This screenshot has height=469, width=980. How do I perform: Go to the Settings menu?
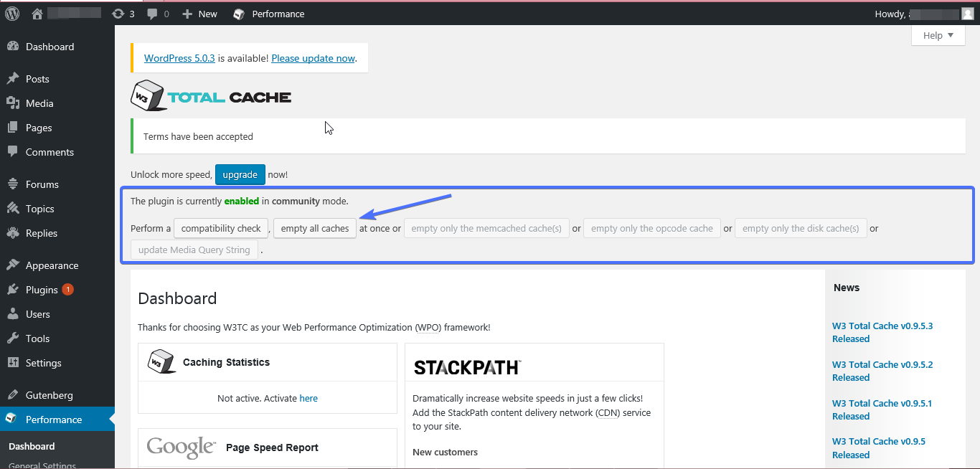tap(43, 363)
